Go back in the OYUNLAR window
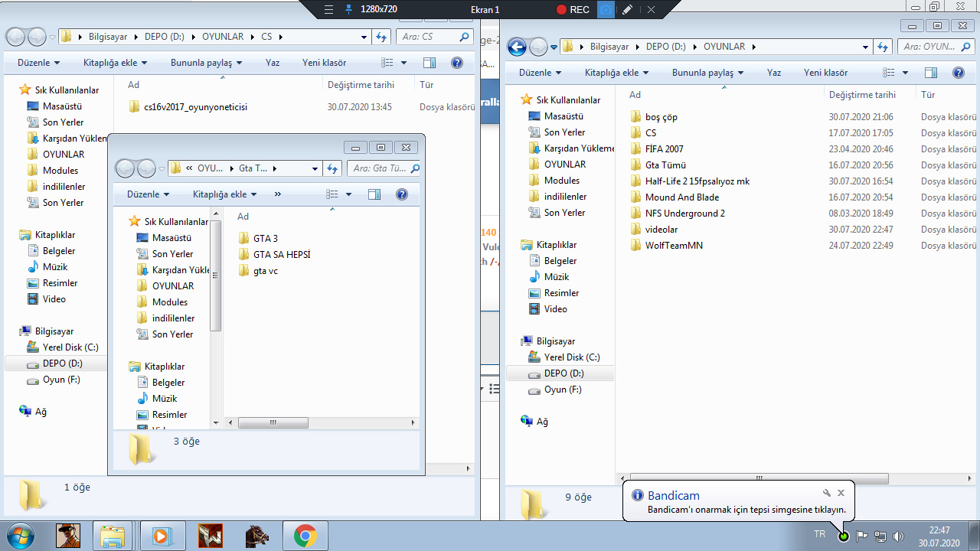 517,47
